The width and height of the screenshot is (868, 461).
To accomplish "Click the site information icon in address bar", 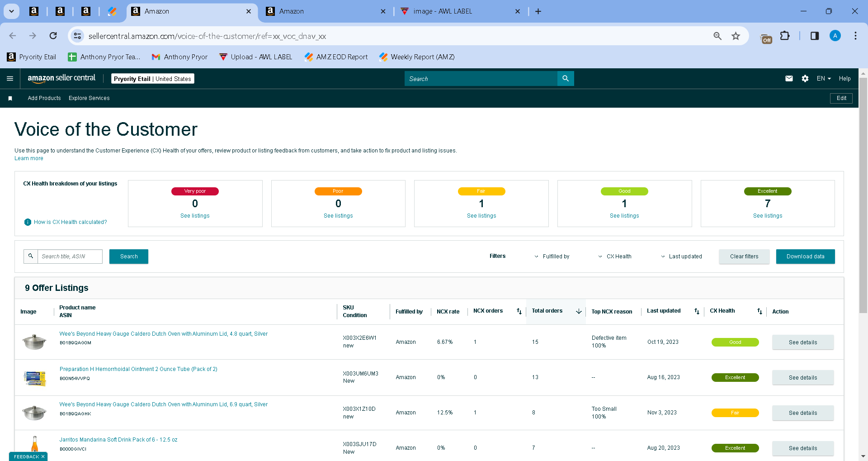I will click(x=77, y=36).
